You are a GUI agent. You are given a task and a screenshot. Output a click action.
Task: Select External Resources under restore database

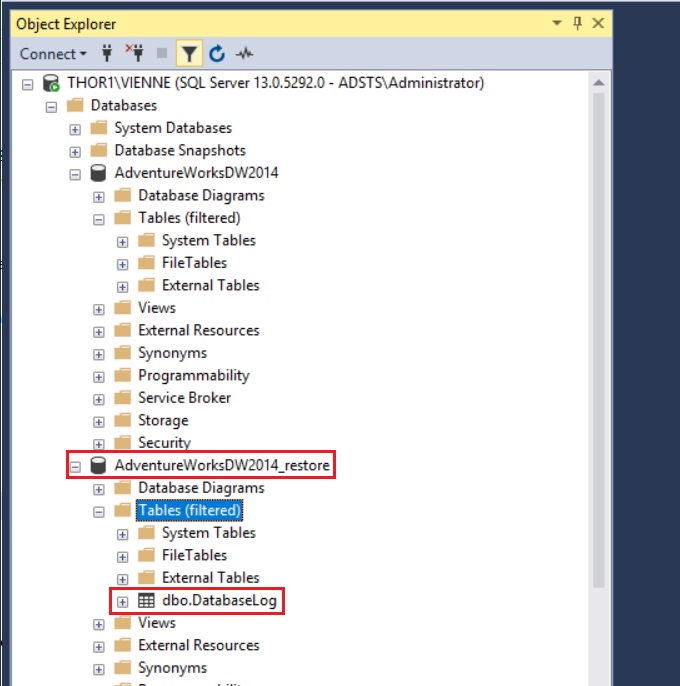[x=199, y=645]
